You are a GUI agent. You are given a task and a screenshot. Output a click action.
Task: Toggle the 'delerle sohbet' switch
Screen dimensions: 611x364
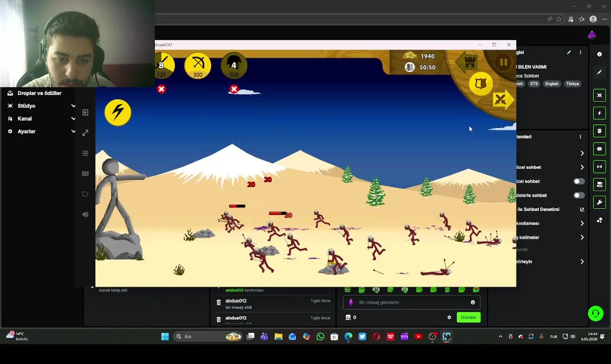pos(579,195)
